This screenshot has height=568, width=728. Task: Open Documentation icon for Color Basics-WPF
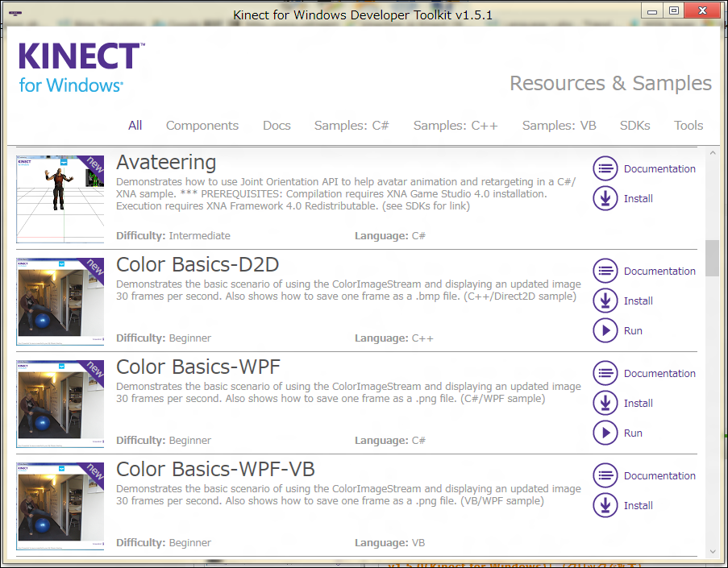[x=605, y=373]
